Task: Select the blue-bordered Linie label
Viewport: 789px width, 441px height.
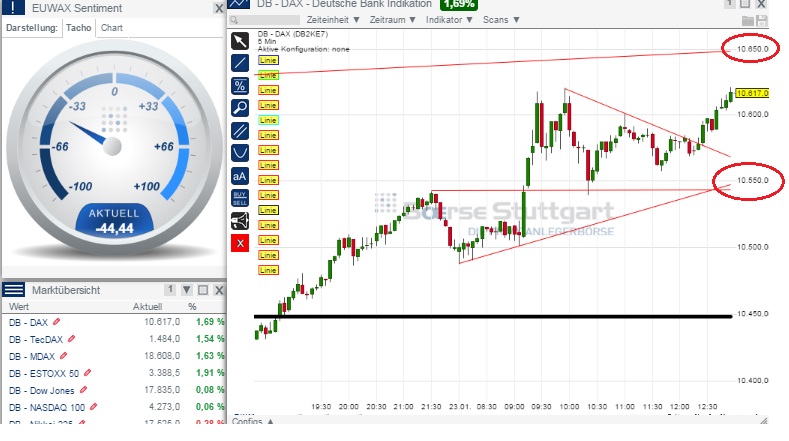Action: [x=268, y=60]
